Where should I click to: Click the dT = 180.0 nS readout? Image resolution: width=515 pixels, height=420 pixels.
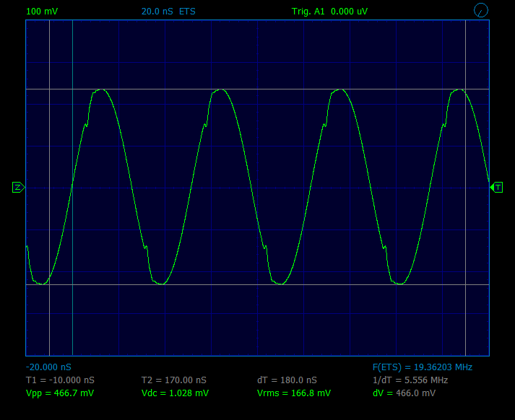287,380
